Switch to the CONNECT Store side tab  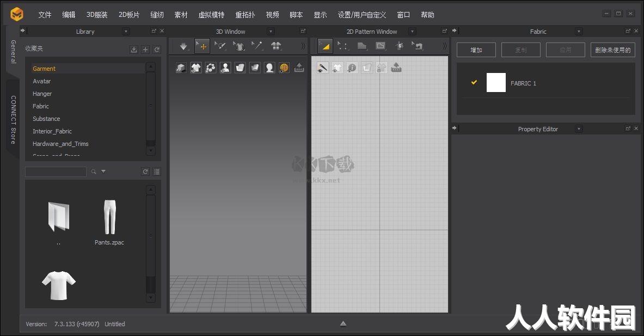[13, 120]
